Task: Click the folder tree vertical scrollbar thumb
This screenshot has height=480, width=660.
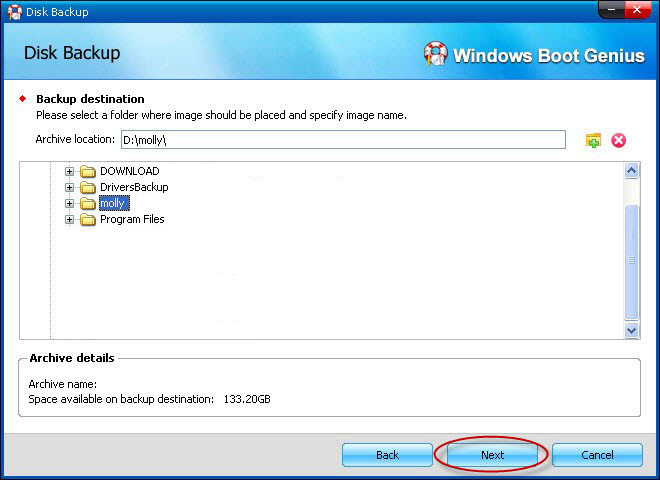Action: 631,261
